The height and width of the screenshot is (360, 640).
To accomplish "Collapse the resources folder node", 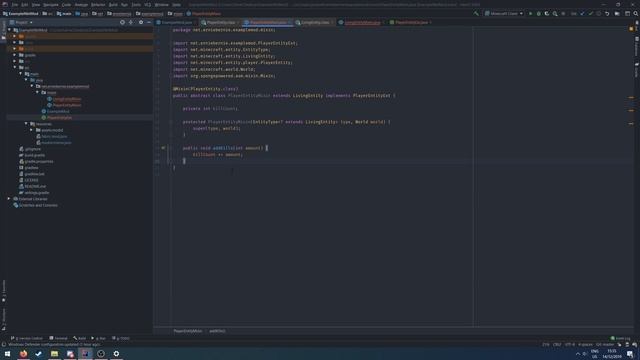I will (x=26, y=124).
